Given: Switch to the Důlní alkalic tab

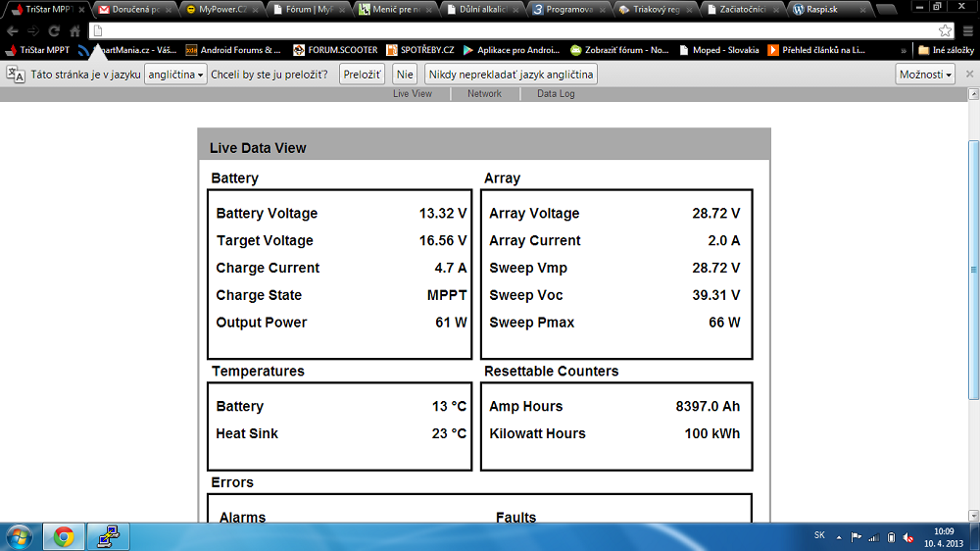Looking at the screenshot, I should (483, 10).
